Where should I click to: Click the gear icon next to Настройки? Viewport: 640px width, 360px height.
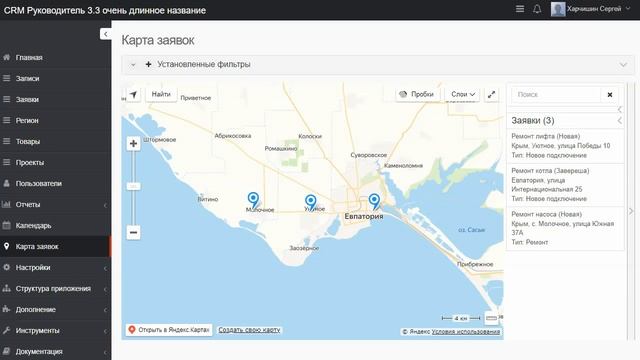[x=7, y=267]
